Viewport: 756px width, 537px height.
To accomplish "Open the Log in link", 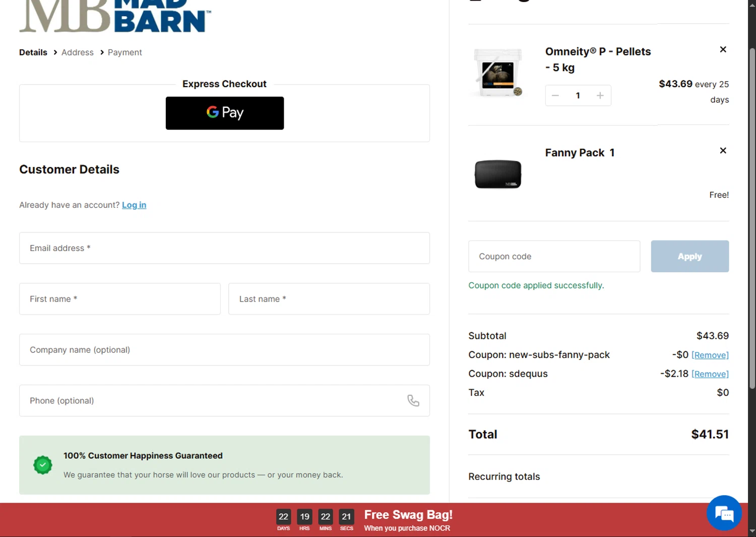I will (134, 205).
